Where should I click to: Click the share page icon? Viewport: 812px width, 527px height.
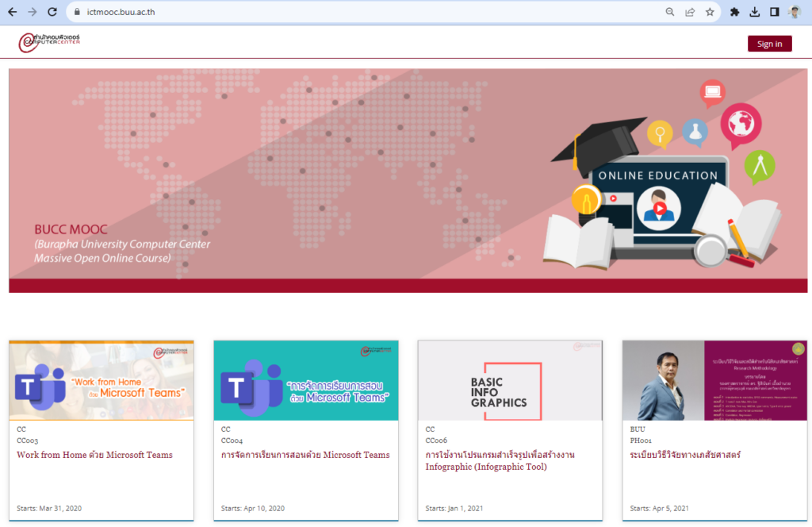pos(690,12)
